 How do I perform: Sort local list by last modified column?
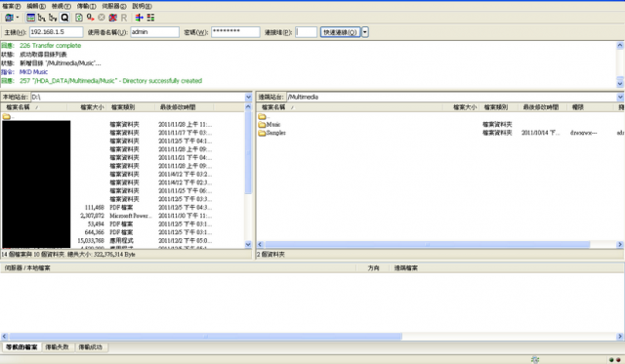tap(185, 107)
